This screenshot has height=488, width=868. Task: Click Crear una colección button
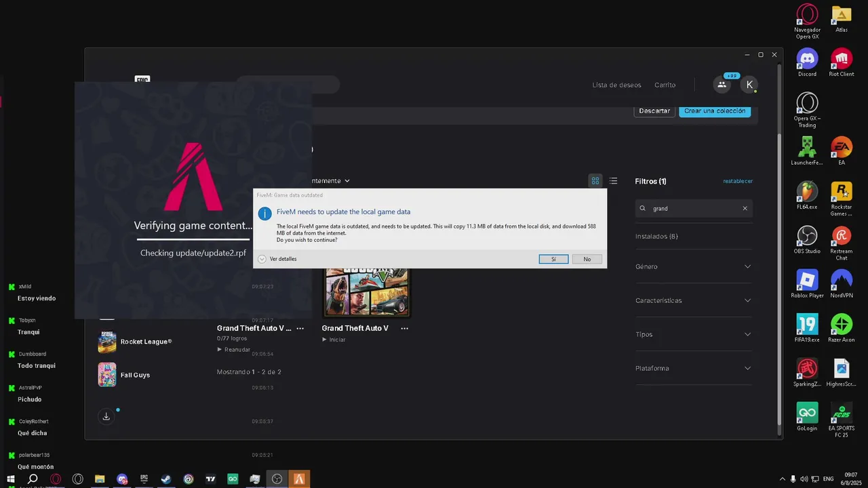point(715,110)
